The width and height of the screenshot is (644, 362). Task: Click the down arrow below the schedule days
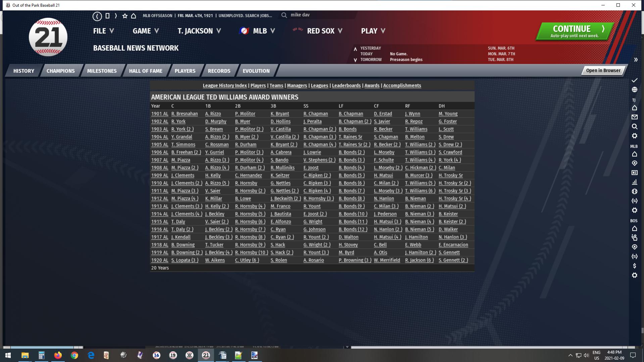(x=355, y=60)
